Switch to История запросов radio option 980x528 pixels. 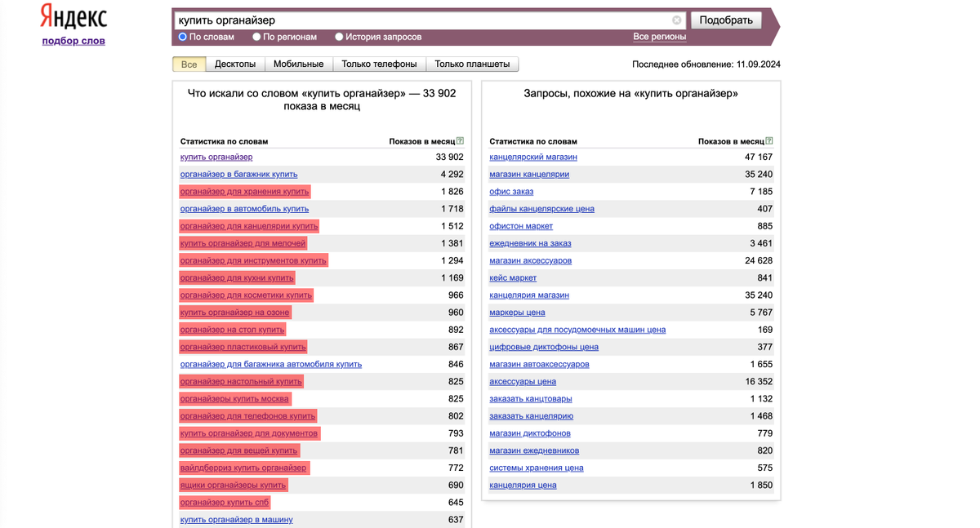pos(339,37)
